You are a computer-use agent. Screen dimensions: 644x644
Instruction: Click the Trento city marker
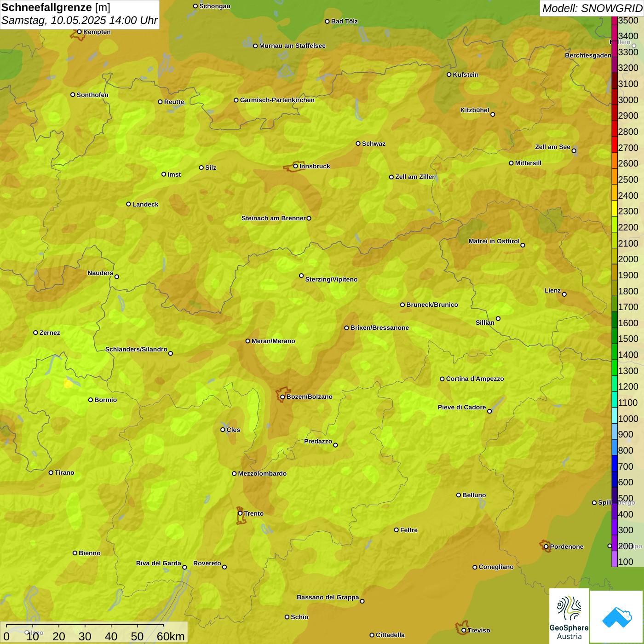pyautogui.click(x=240, y=513)
